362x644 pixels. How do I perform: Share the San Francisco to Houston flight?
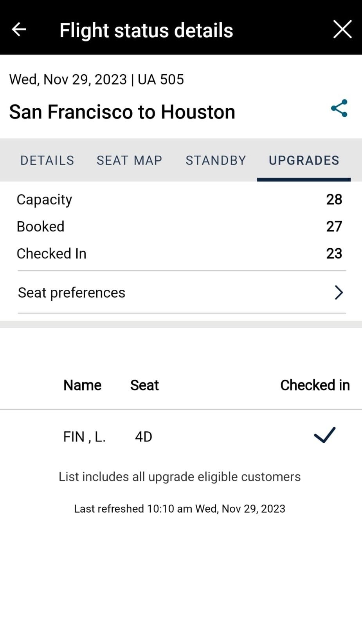pyautogui.click(x=339, y=108)
